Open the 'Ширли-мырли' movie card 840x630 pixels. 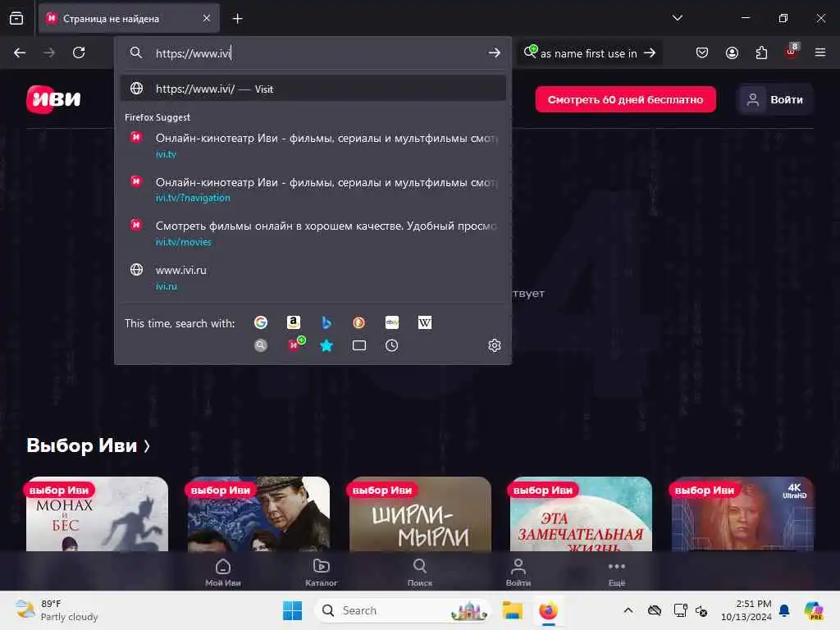[420, 514]
